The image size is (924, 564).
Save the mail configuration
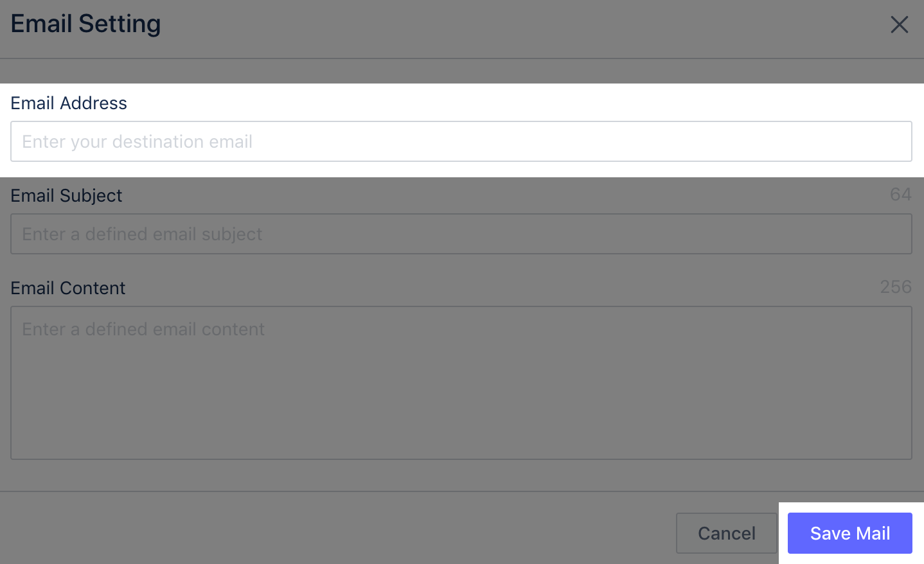[x=849, y=533]
